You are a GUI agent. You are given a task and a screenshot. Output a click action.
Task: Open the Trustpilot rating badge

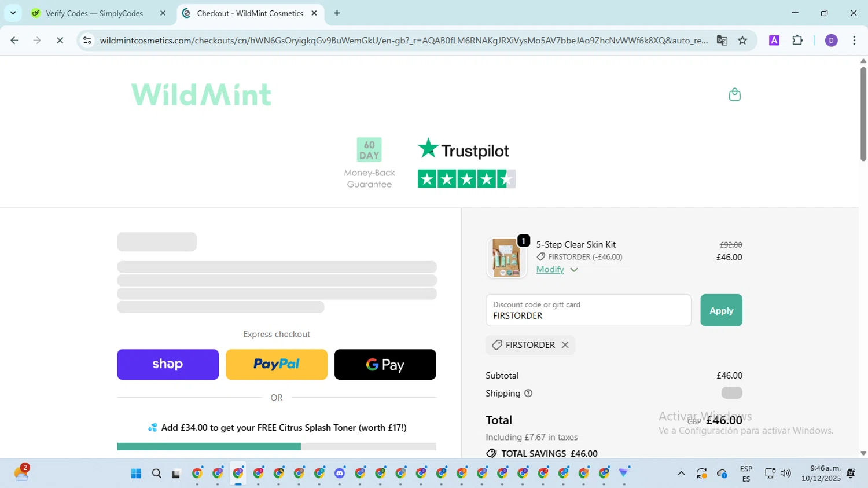point(466,163)
